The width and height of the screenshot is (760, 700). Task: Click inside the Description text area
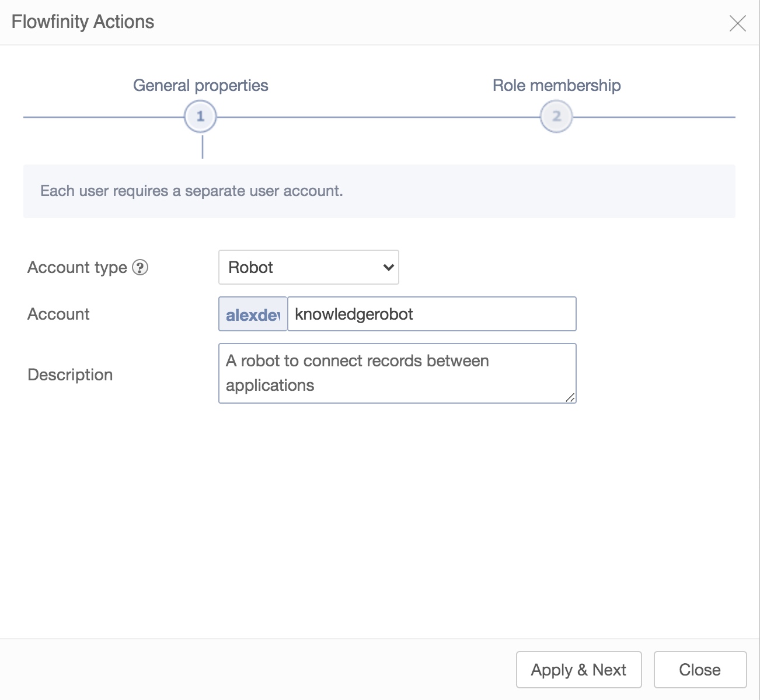[x=397, y=373]
